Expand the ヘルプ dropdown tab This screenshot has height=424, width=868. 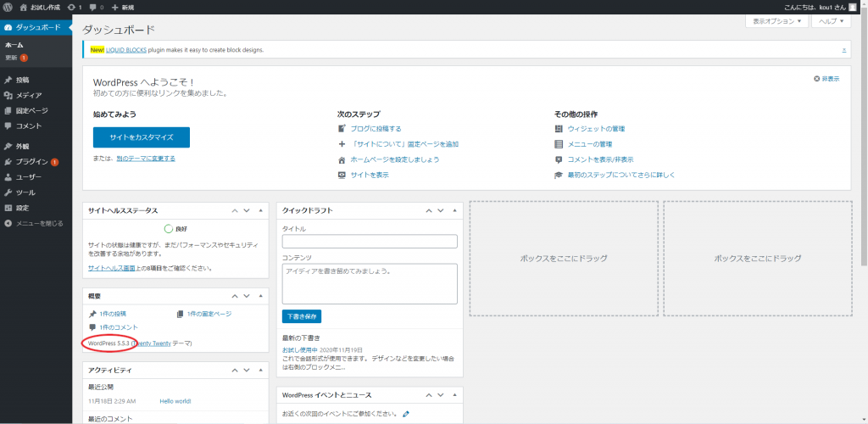click(x=831, y=21)
